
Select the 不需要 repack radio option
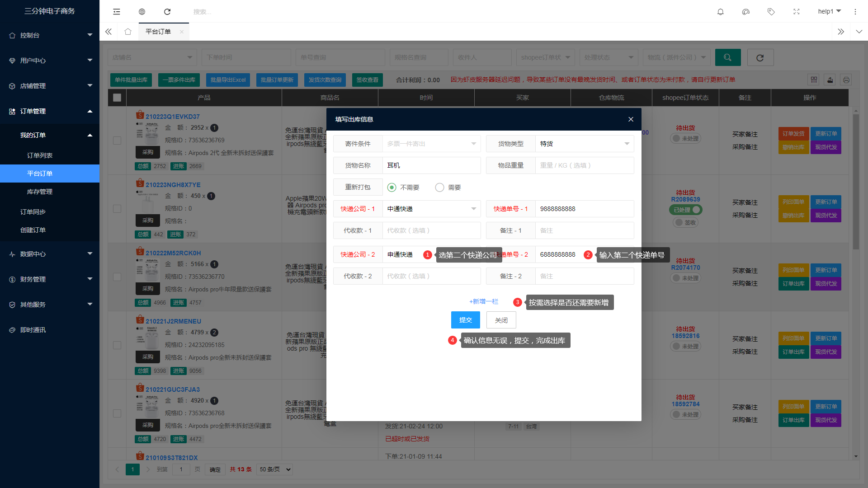click(392, 188)
